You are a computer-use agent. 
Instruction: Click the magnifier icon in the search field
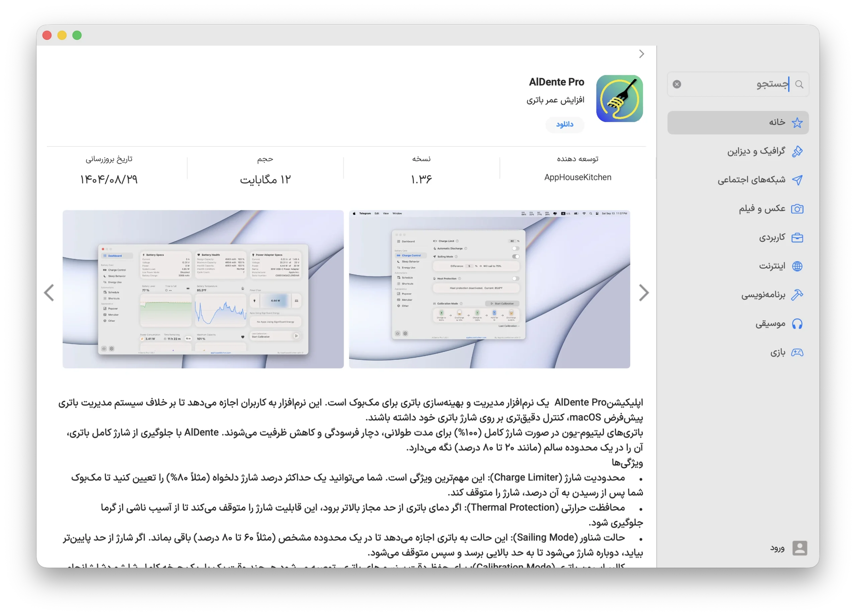pos(799,84)
